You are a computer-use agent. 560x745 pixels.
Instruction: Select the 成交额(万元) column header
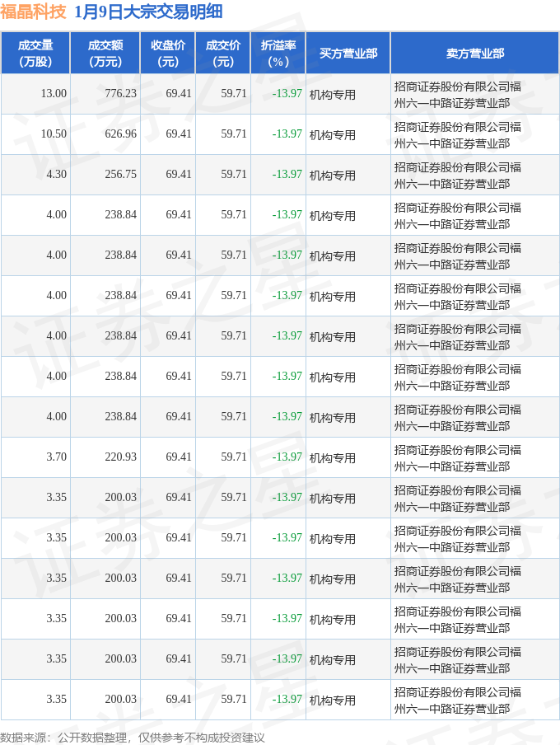pyautogui.click(x=105, y=53)
